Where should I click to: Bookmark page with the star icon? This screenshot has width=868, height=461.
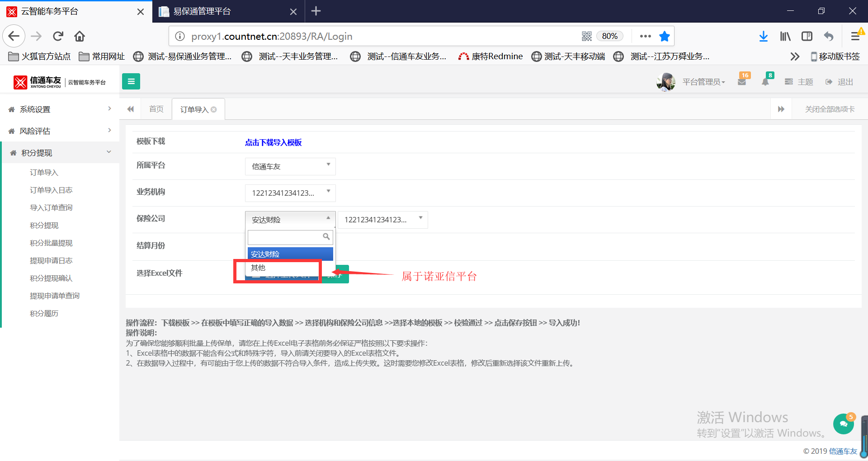click(664, 36)
